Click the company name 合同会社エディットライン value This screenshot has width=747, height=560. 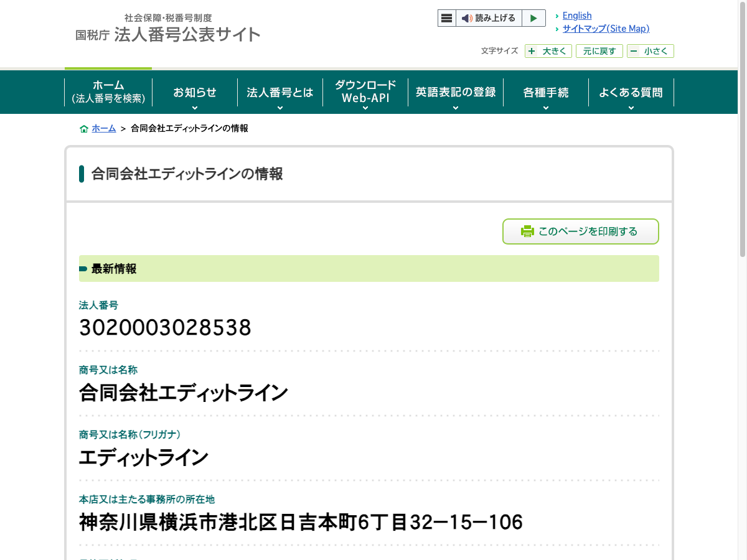(x=184, y=393)
